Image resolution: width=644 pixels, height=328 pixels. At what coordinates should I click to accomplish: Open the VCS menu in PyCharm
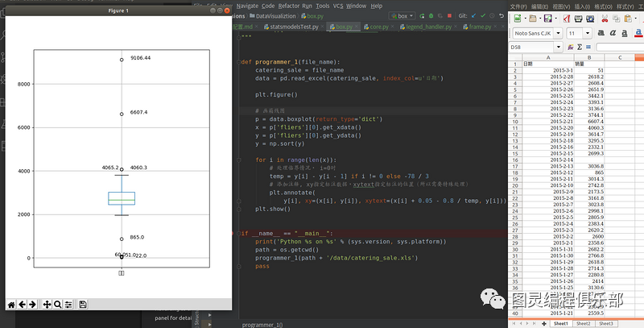pyautogui.click(x=338, y=6)
